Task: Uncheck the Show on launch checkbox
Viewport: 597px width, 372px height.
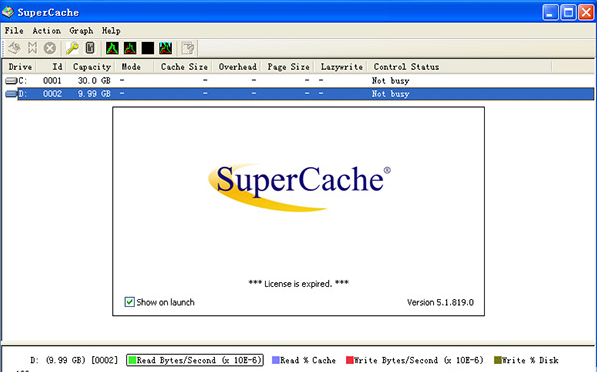Action: (x=129, y=302)
